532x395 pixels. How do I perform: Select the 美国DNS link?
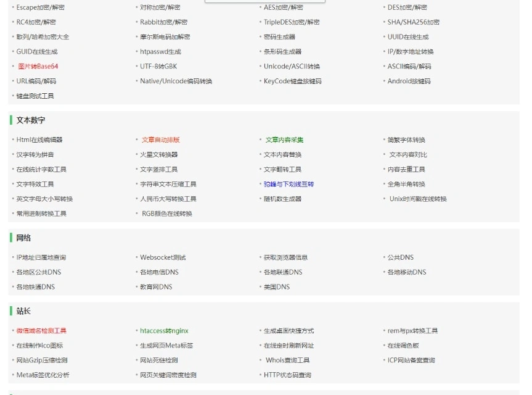276,287
